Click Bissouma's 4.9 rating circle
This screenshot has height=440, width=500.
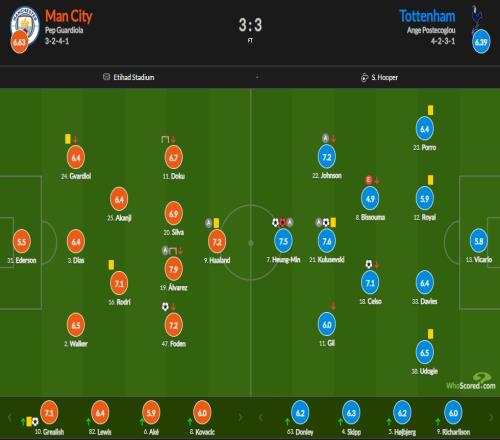[370, 199]
